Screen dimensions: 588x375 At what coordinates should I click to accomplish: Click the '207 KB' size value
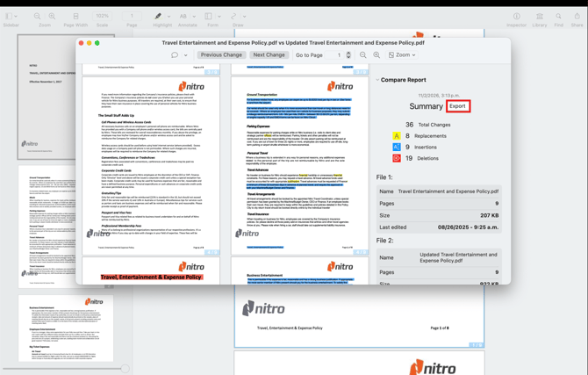490,215
